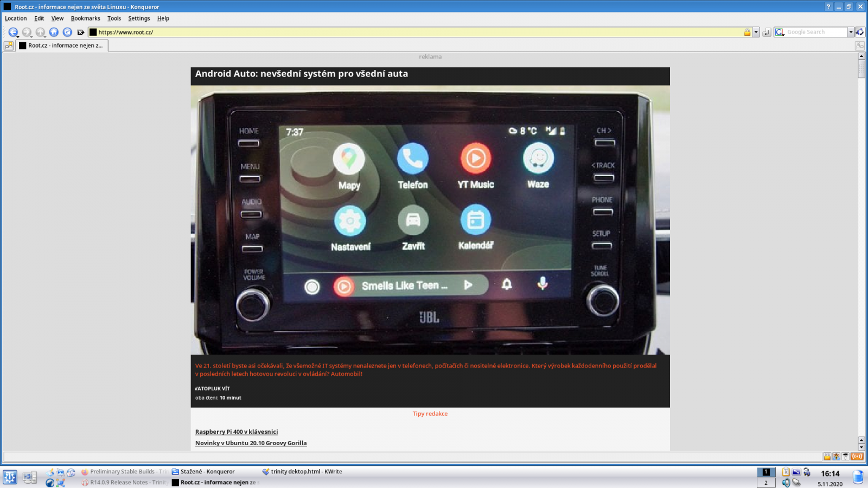Open the address bar URL history dropdown
The height and width of the screenshot is (488, 868).
(x=756, y=32)
